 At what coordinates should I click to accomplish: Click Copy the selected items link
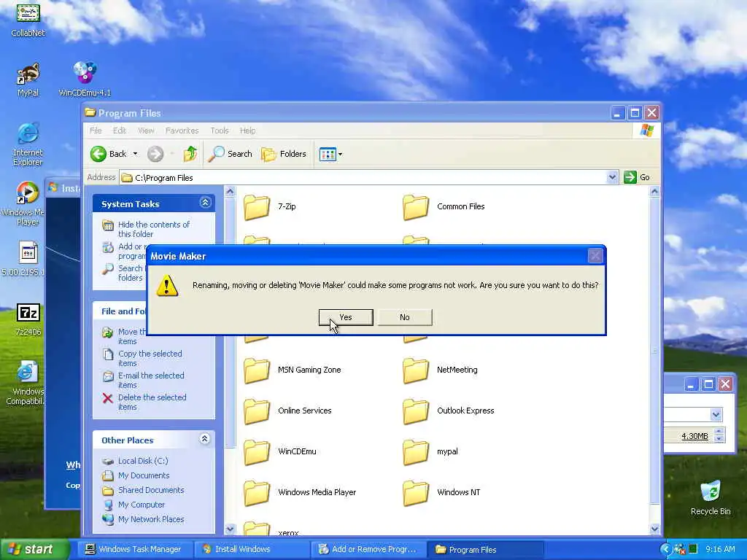[x=150, y=359]
